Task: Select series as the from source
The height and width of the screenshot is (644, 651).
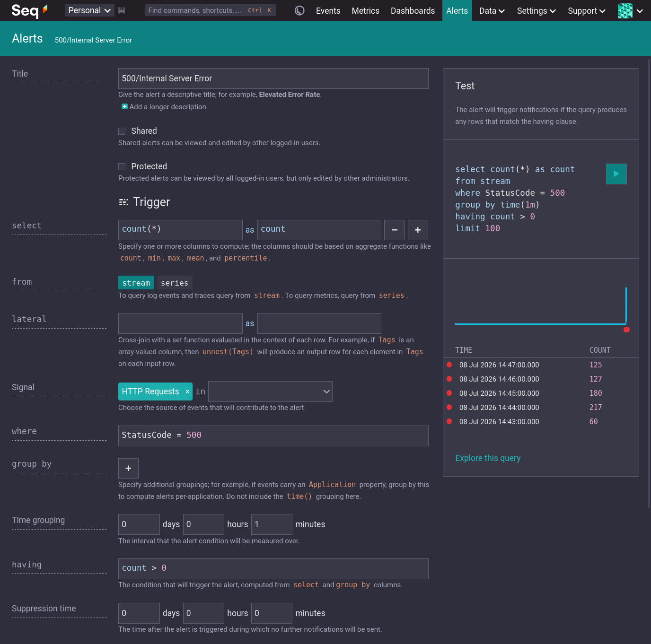Action: (x=175, y=283)
